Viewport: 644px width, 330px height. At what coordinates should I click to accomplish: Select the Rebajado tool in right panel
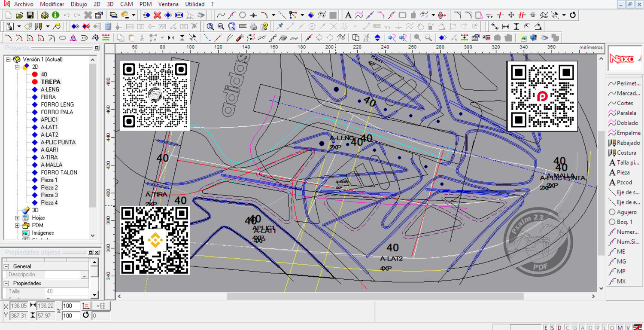click(x=624, y=143)
